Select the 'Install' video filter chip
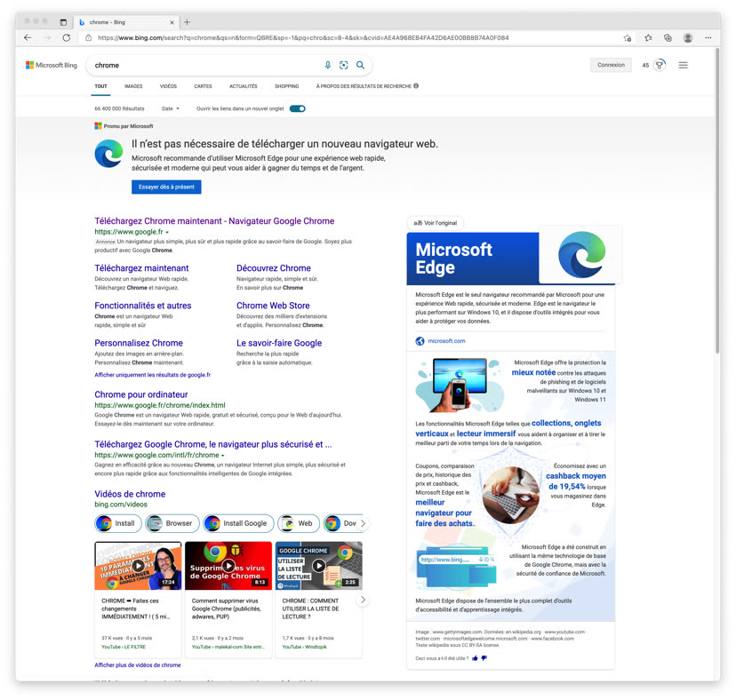Screen dimensions: 736x700 tap(118, 523)
